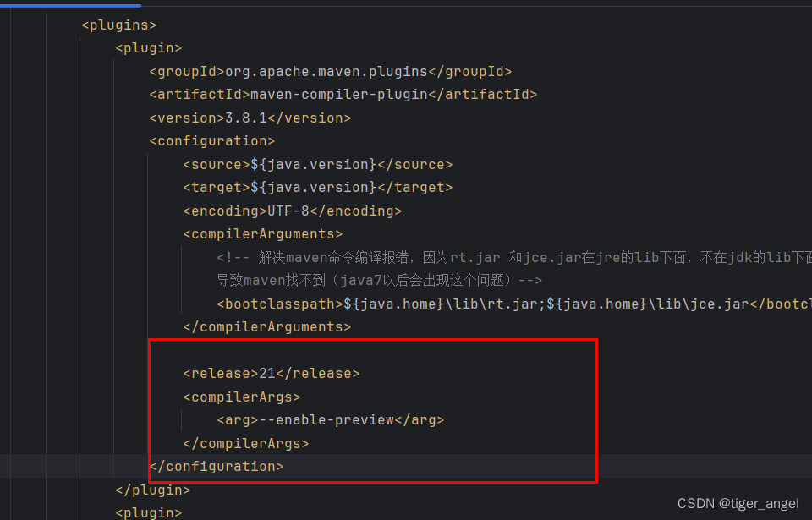Click the opening <compilerArgs> tag
This screenshot has height=520, width=812.
pyautogui.click(x=242, y=397)
